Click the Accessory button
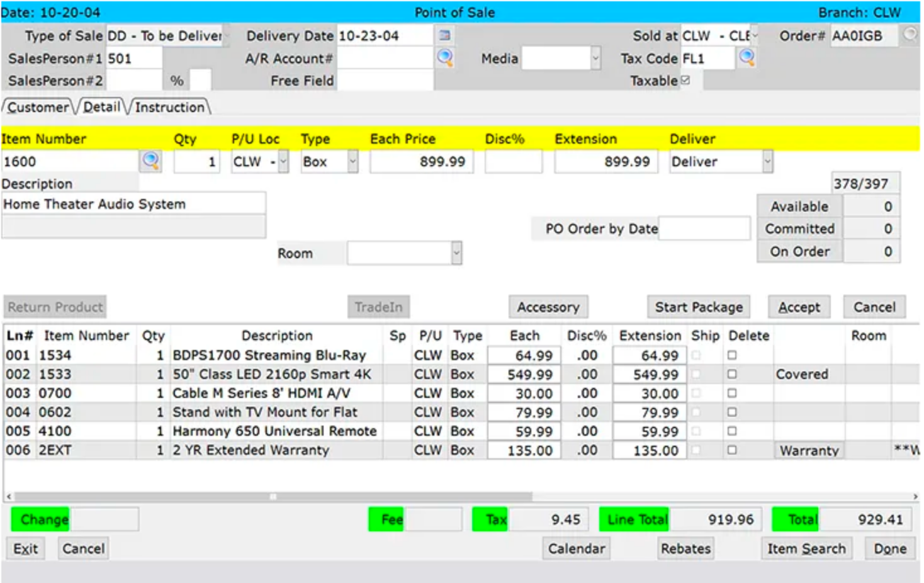The image size is (924, 583). 548,307
